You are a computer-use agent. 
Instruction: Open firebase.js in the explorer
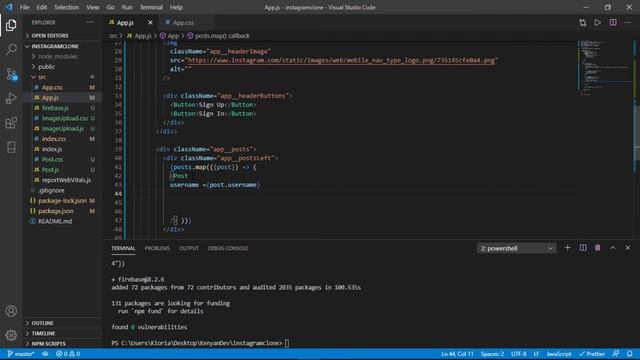coord(55,108)
